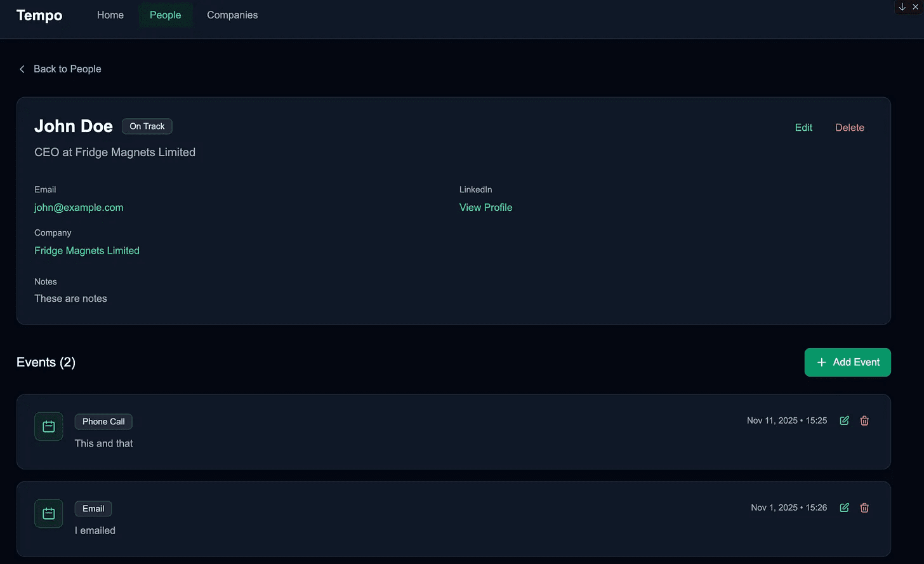924x564 pixels.
Task: Delete the Email event via trash icon
Action: pyautogui.click(x=864, y=507)
